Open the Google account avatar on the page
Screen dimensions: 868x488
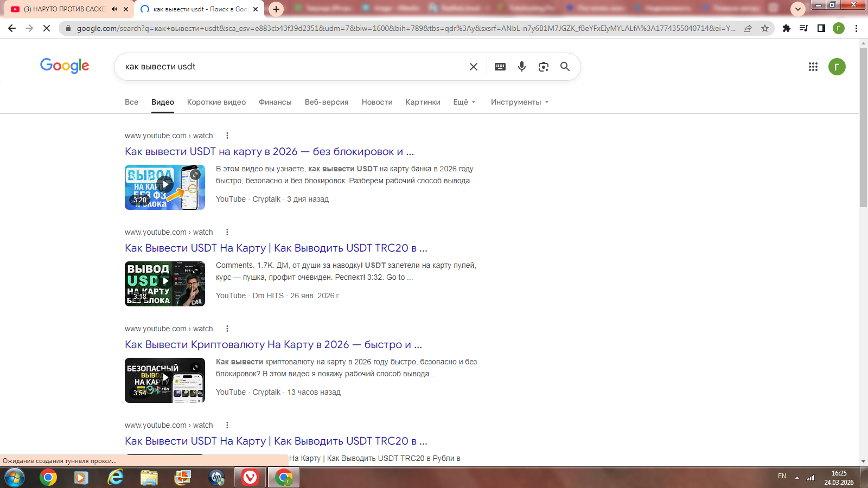pos(837,67)
